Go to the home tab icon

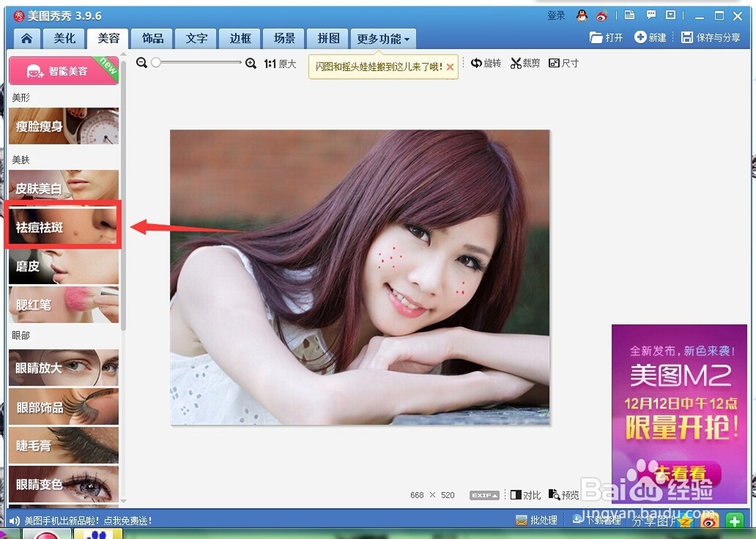pos(27,39)
